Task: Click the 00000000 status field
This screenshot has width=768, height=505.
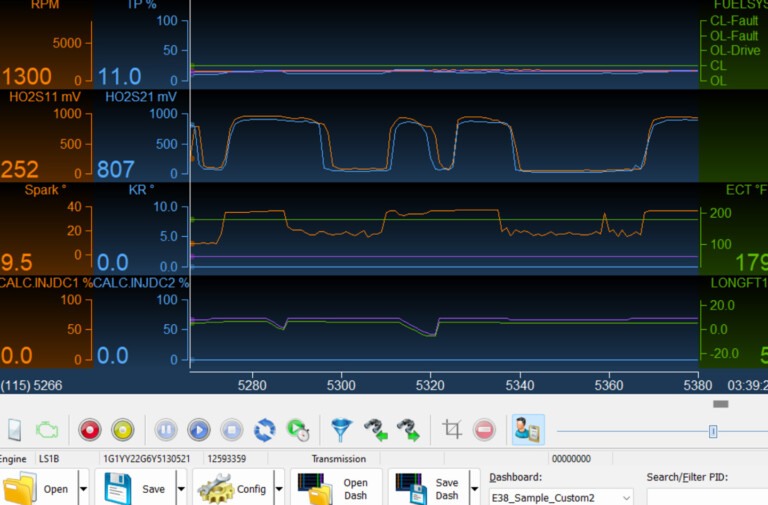Action: click(x=571, y=459)
